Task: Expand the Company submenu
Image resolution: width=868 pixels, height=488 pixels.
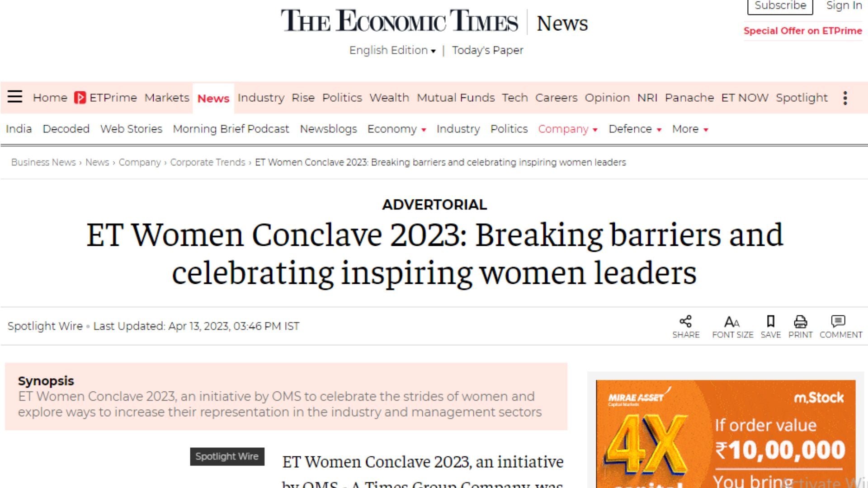Action: tap(567, 129)
